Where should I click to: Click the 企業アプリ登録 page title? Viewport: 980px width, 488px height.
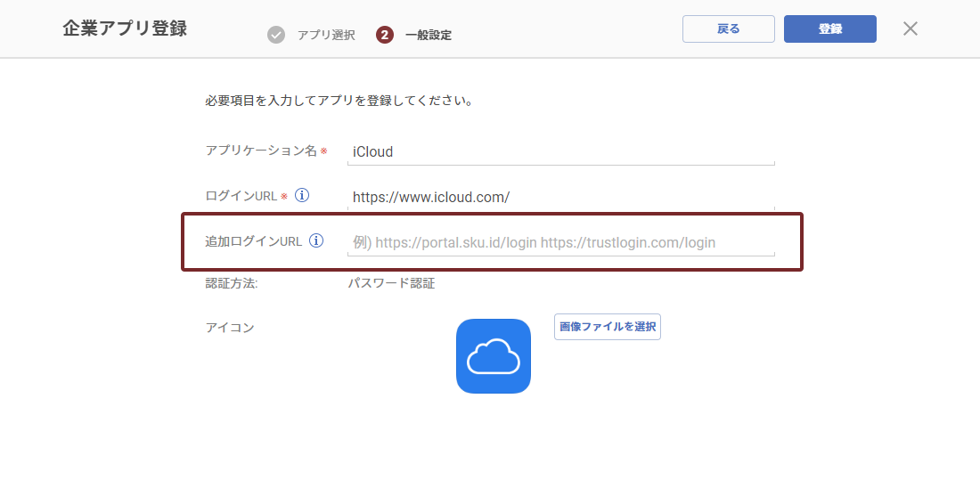click(x=125, y=28)
